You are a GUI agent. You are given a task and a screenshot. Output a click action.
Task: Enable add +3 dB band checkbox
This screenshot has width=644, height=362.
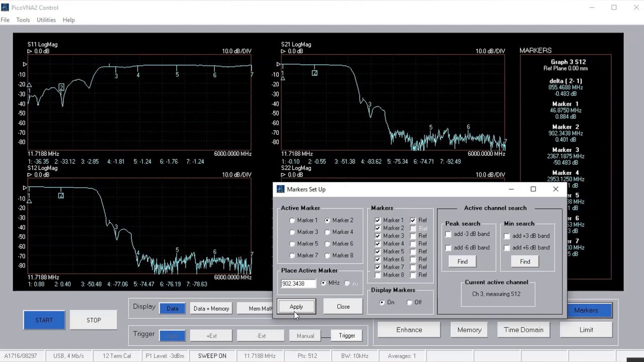point(507,236)
